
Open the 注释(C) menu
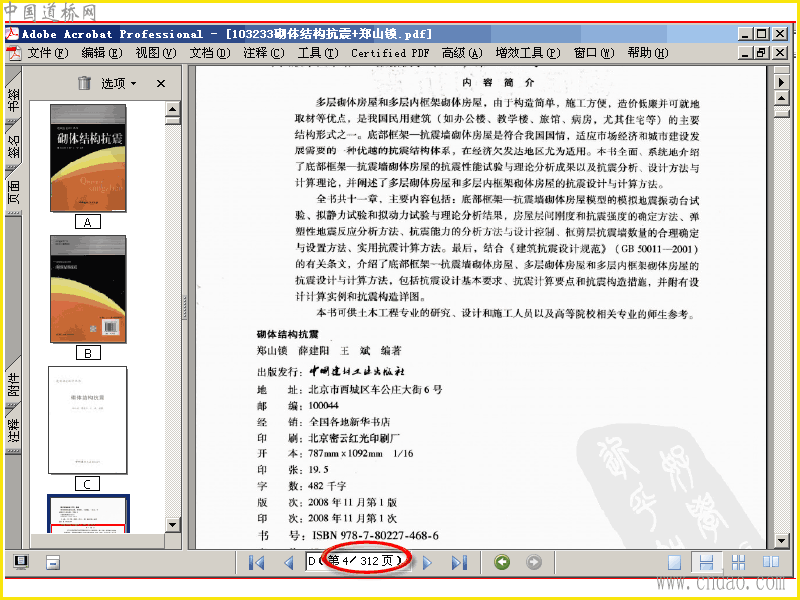tap(263, 53)
